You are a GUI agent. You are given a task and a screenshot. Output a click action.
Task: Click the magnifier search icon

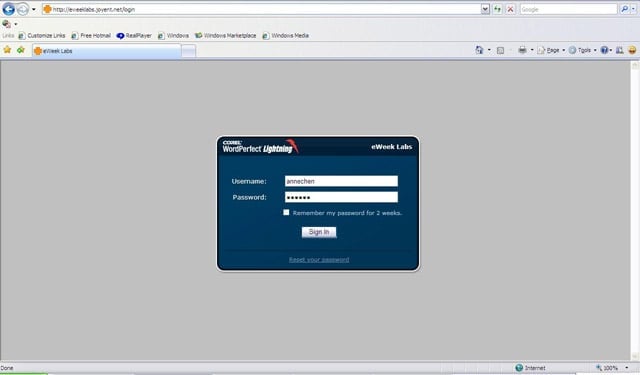[x=624, y=9]
